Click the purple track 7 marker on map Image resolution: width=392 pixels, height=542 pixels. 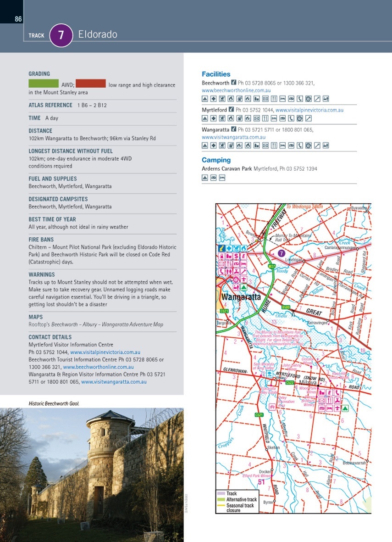point(282,253)
